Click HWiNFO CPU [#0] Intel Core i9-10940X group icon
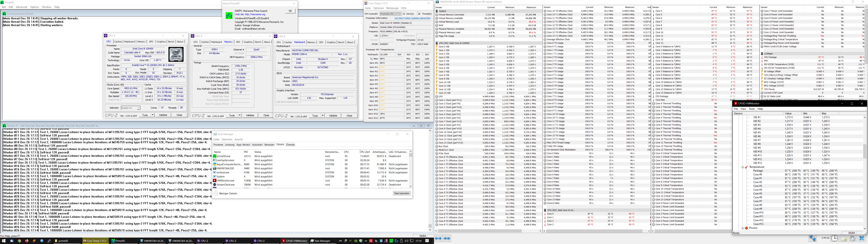The width and height of the screenshot is (868, 244). point(437,43)
